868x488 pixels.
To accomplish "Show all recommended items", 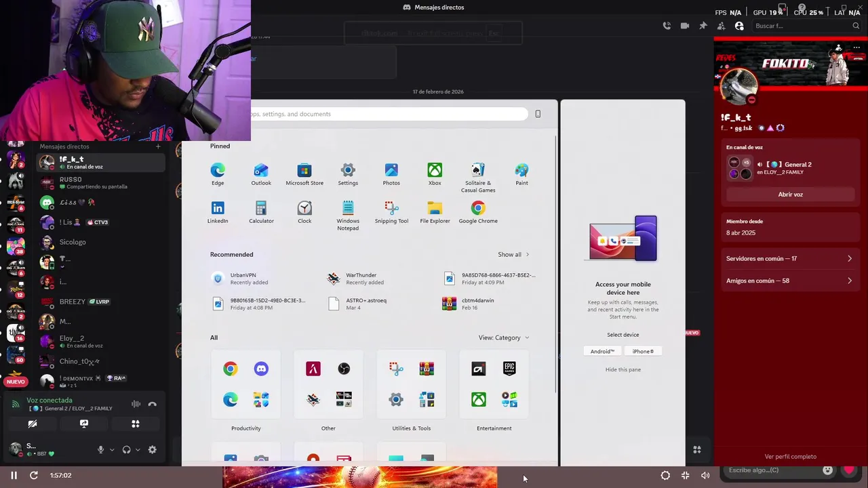I will click(x=513, y=255).
